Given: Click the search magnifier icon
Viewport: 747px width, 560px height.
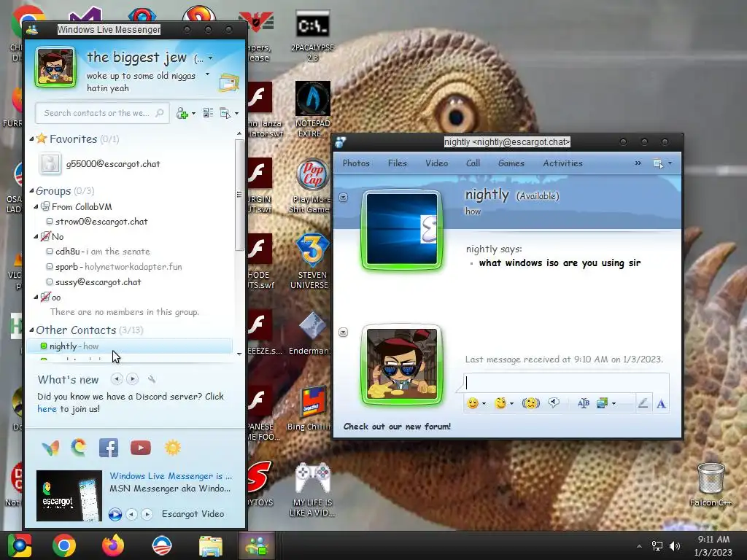Looking at the screenshot, I should coord(160,113).
